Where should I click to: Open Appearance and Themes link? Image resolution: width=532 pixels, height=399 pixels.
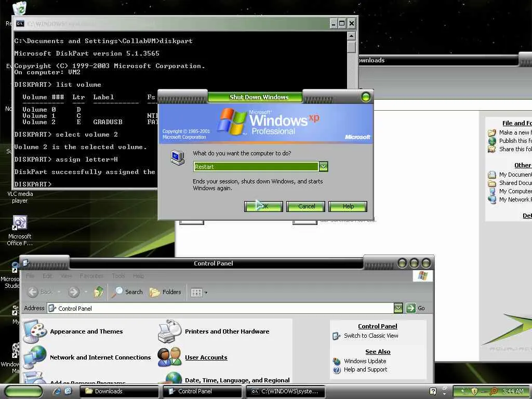coord(87,331)
